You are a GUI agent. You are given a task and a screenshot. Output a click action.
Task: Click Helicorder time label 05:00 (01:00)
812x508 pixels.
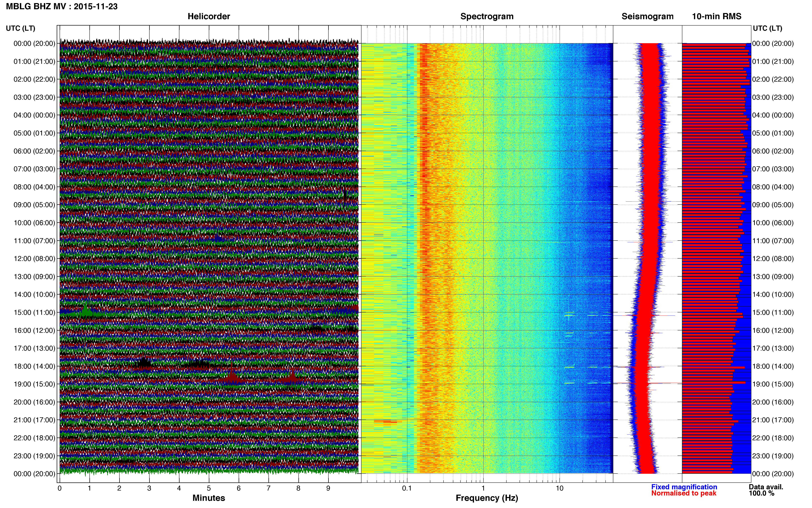click(34, 133)
